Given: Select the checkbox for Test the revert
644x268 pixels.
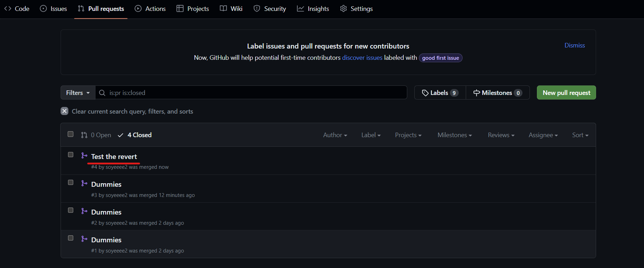Looking at the screenshot, I should click(70, 155).
